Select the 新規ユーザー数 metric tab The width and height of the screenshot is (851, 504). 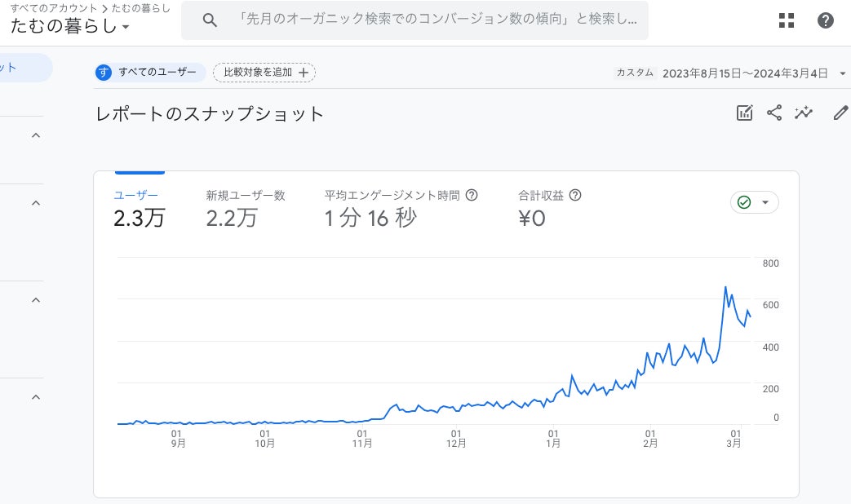tap(245, 208)
